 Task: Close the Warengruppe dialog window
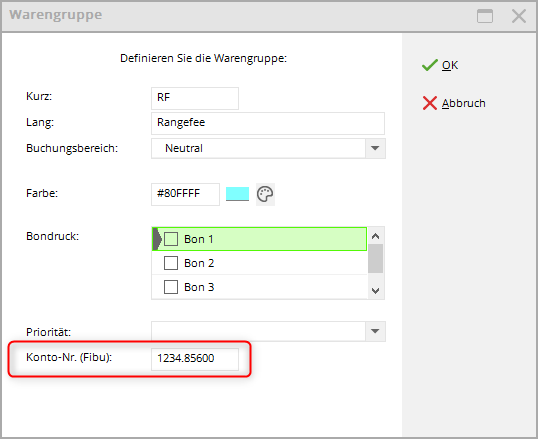[x=518, y=16]
